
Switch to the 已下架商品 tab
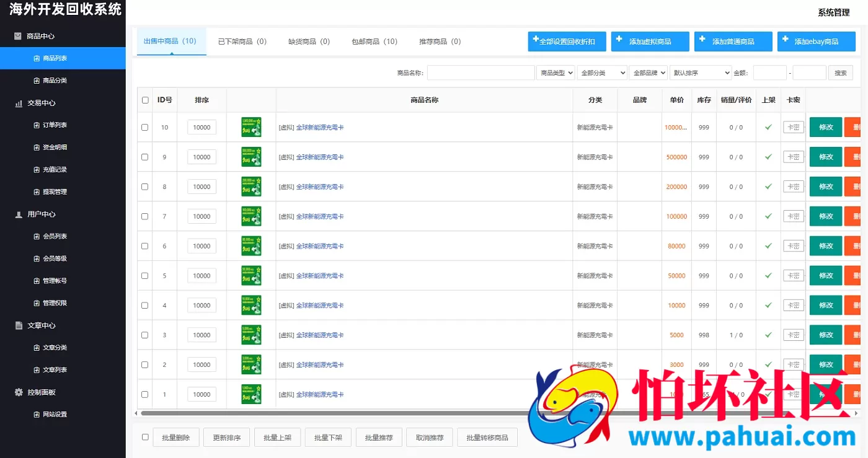click(242, 42)
